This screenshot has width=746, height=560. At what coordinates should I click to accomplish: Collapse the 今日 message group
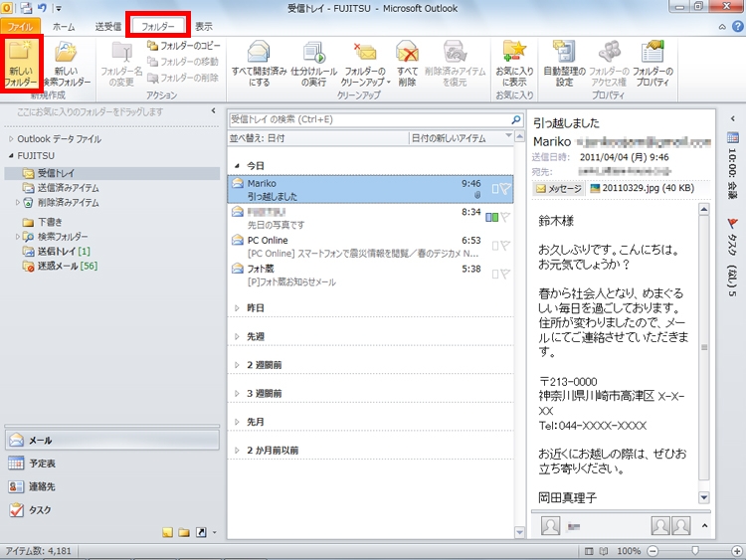point(237,166)
